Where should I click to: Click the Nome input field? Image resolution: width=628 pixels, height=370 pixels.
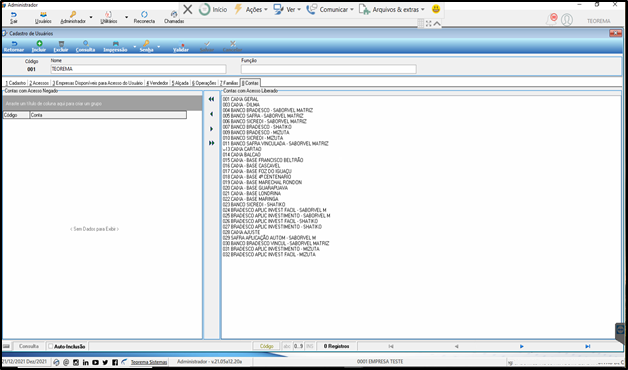[138, 69]
